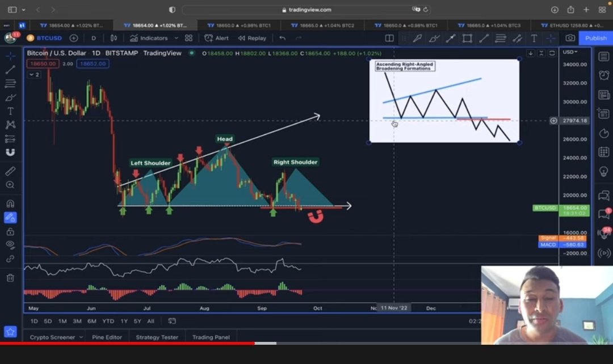Select the trend line tool in favorites toolbar
Image resolution: width=613 pixels, height=364 pixels.
pos(484,39)
